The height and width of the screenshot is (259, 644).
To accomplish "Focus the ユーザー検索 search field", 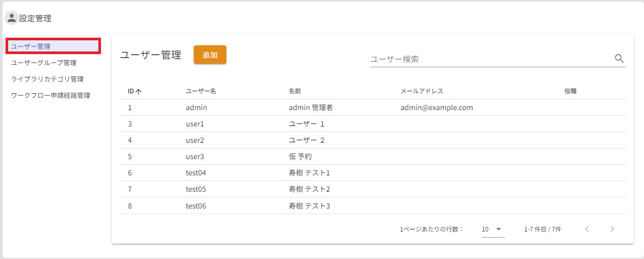I will click(x=490, y=59).
